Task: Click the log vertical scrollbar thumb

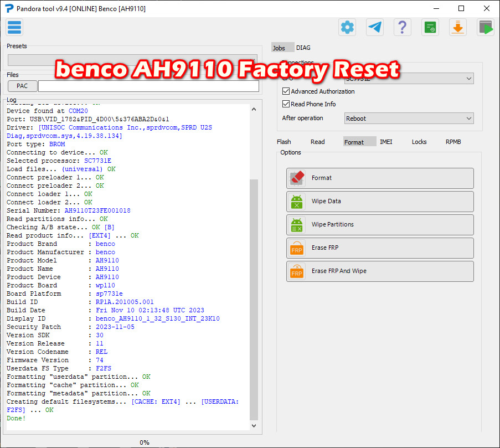Action: point(254,300)
